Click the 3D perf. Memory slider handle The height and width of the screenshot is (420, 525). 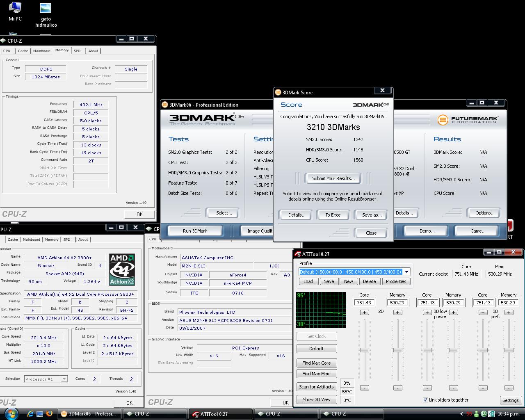(509, 350)
